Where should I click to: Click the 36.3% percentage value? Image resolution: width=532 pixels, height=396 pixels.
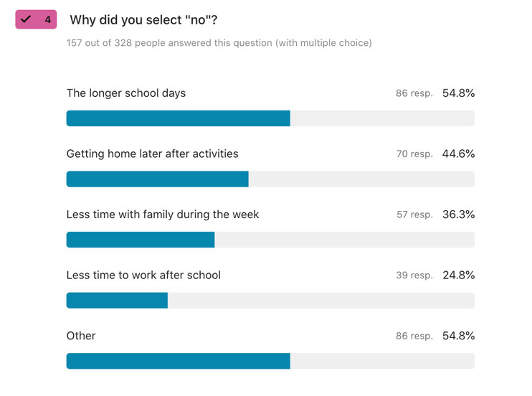tap(459, 214)
